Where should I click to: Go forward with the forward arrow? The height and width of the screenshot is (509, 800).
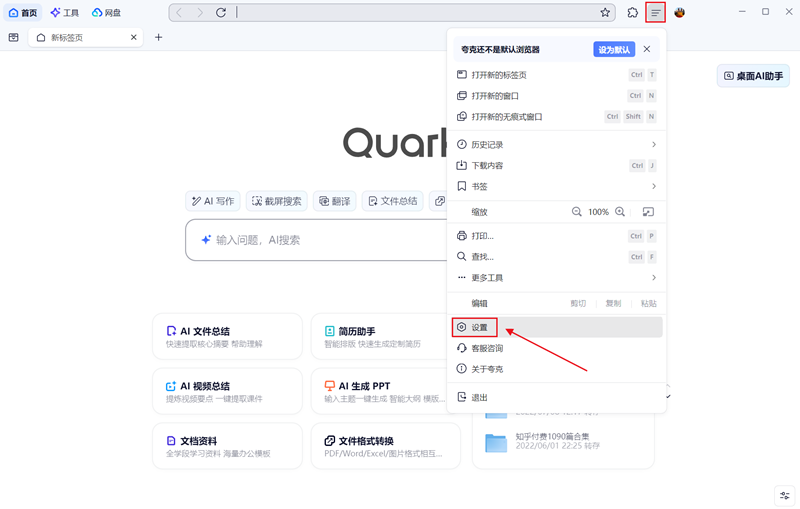(200, 13)
